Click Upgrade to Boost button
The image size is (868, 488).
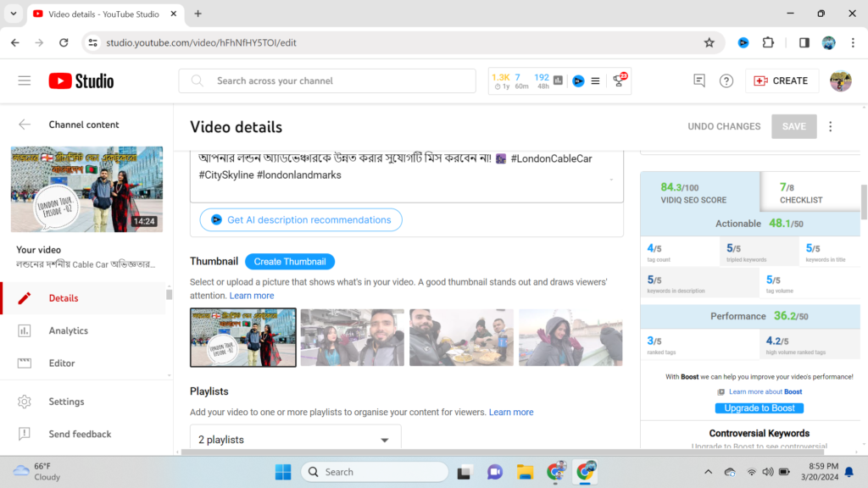coord(759,408)
